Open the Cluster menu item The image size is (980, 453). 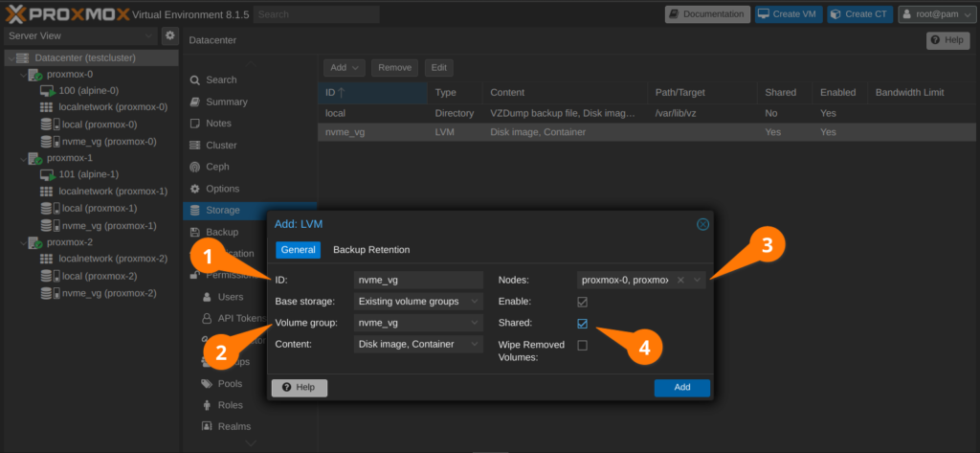point(250,146)
